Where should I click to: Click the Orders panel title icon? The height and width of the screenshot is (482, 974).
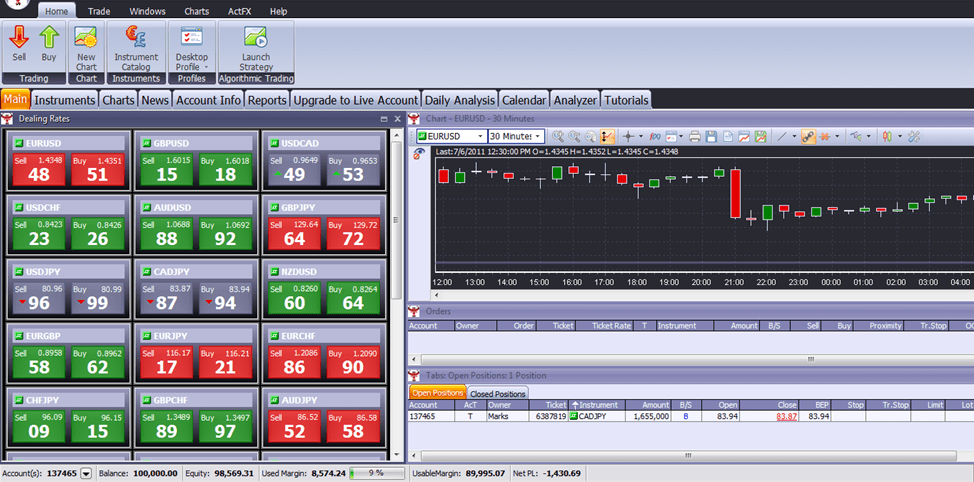tap(415, 311)
